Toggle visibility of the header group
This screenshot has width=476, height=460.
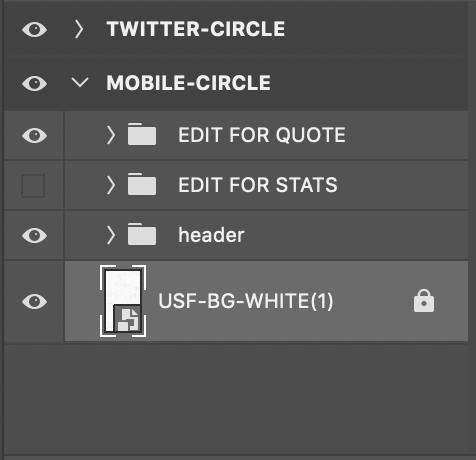coord(34,236)
